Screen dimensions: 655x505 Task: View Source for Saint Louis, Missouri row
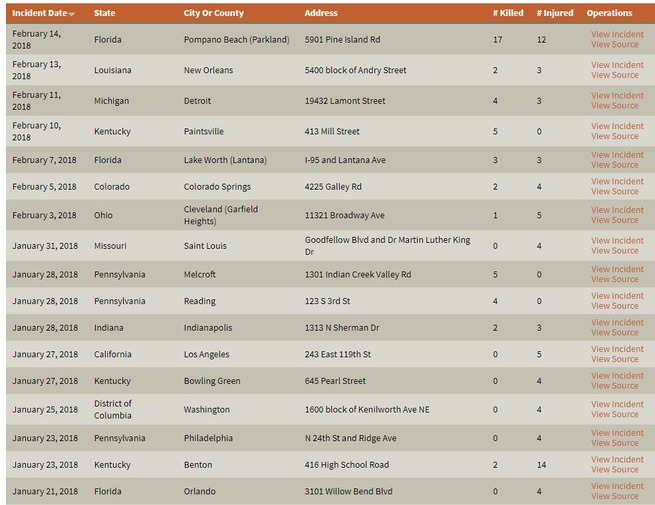coord(614,251)
